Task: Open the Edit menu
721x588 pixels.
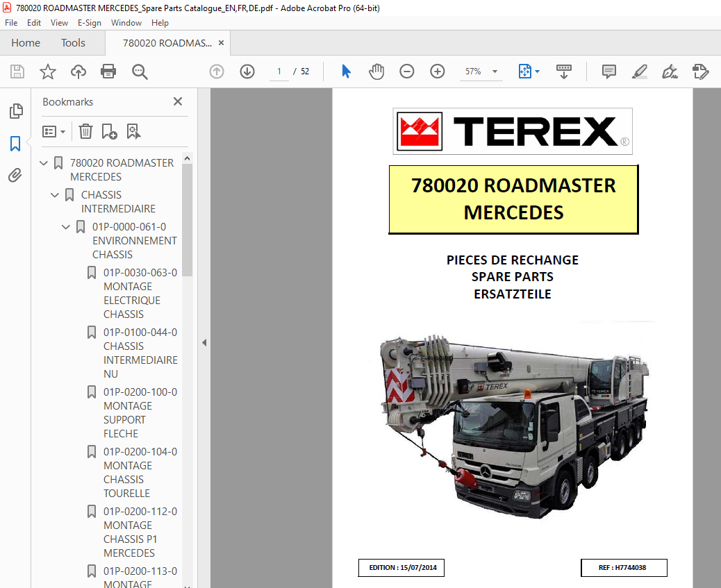Action: click(x=34, y=23)
